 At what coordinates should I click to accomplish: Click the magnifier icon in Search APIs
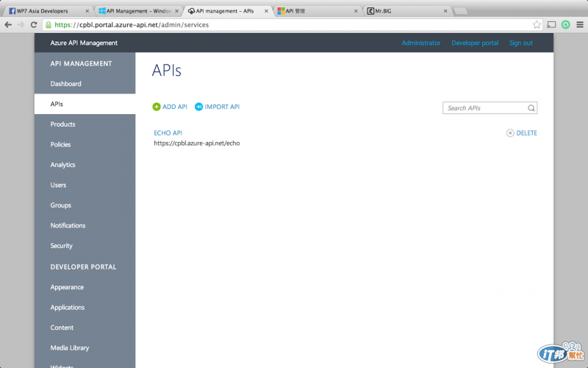531,108
